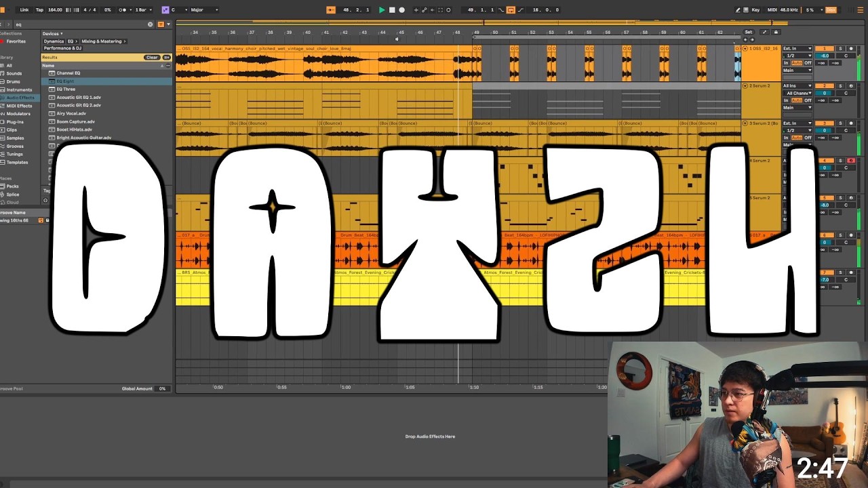Image resolution: width=868 pixels, height=488 pixels.
Task: Click the Link button
Action: point(24,10)
